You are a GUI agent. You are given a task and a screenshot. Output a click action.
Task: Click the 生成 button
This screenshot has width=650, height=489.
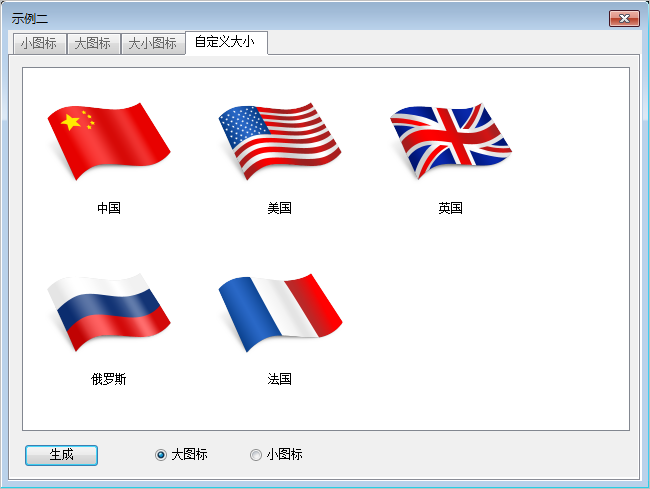61,455
